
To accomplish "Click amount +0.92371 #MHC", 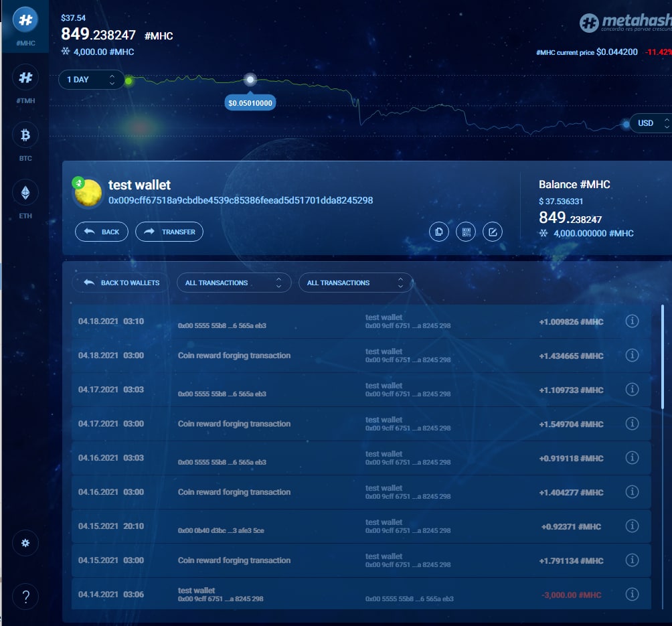I will (571, 527).
